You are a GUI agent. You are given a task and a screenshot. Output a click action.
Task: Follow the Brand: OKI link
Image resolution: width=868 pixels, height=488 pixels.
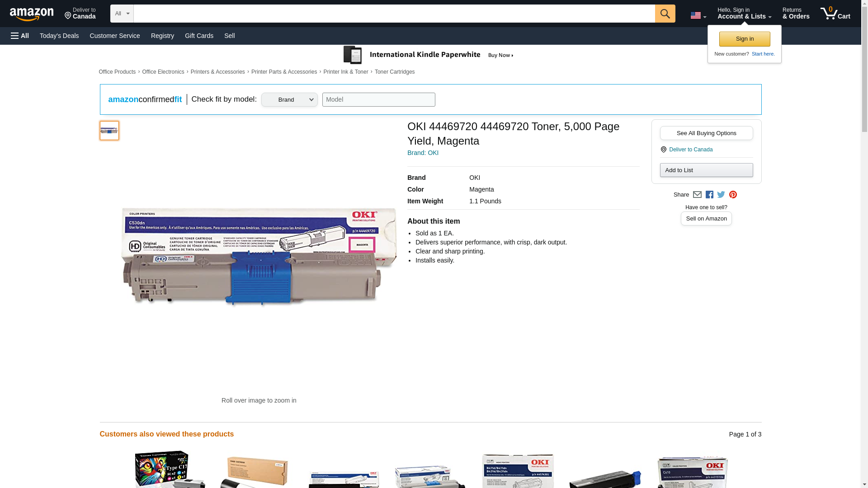423,153
